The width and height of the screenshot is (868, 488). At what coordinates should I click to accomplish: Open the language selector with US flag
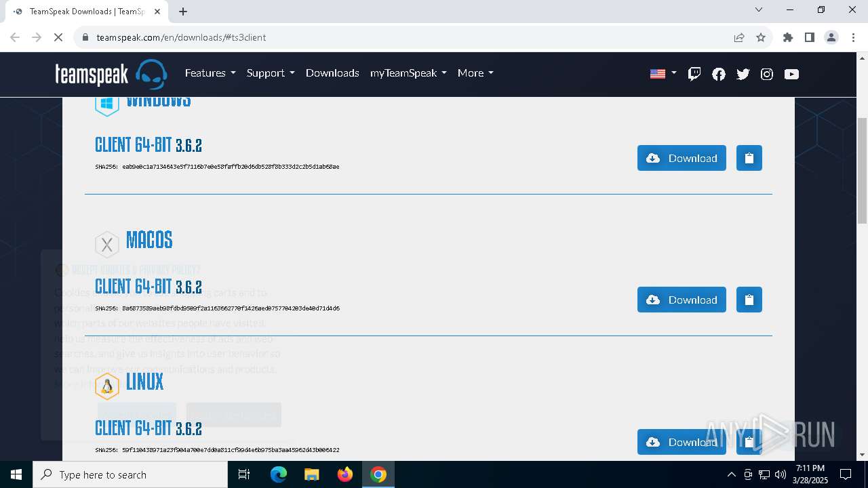663,73
